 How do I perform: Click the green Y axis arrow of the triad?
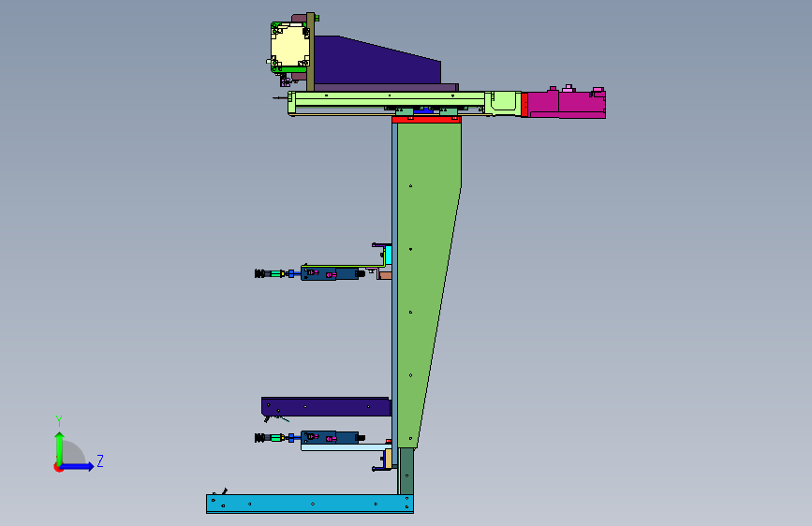[60, 447]
